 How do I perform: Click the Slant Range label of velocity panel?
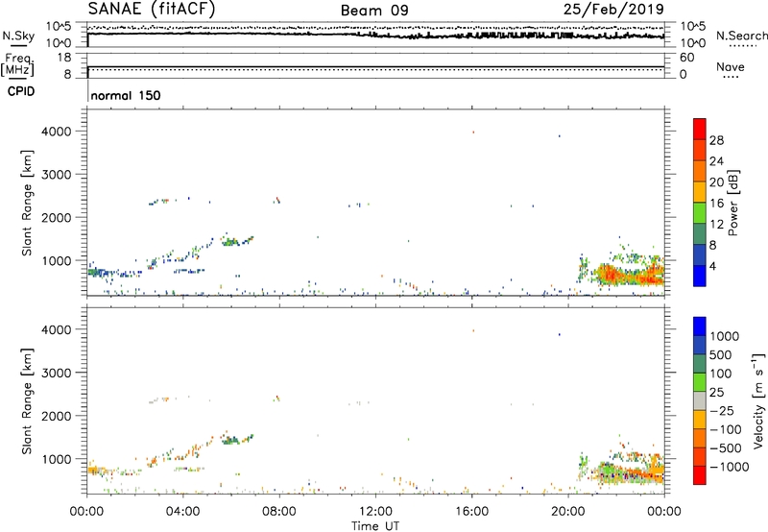point(27,400)
